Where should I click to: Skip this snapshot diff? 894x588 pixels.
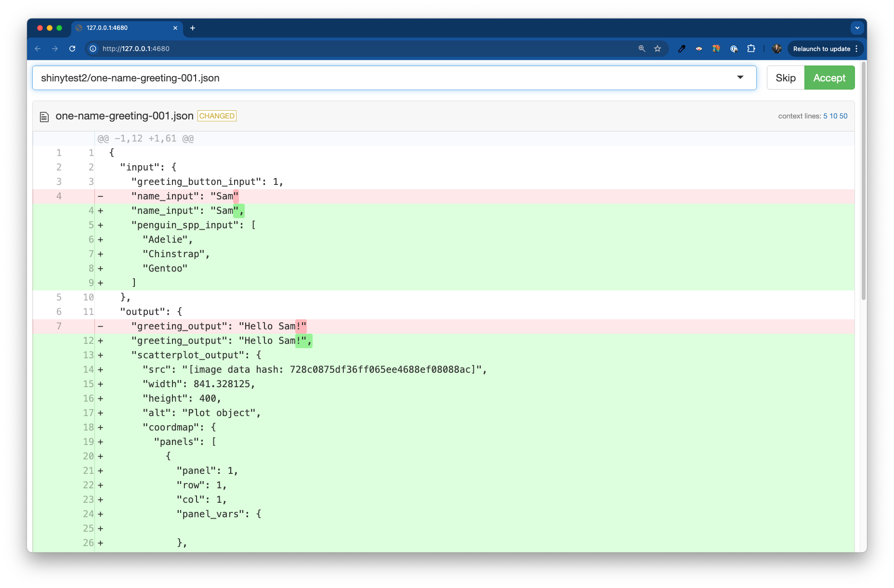785,78
